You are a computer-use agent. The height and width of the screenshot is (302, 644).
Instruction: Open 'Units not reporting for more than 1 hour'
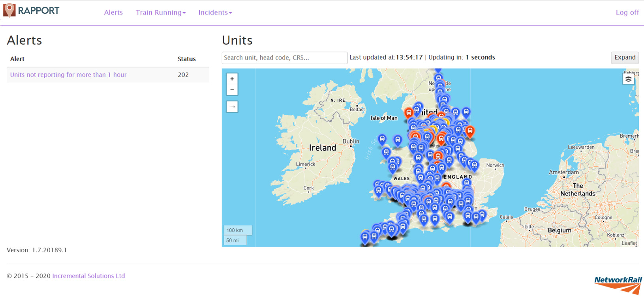[68, 75]
